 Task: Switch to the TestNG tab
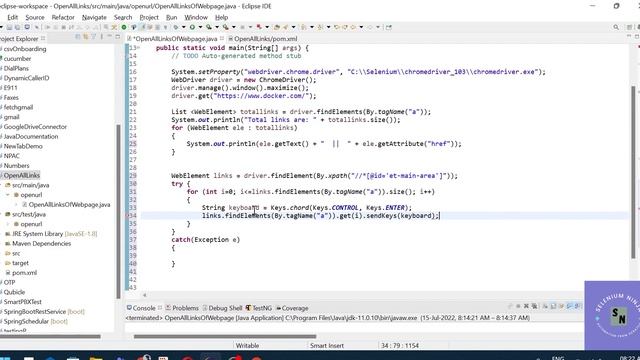pos(259,308)
